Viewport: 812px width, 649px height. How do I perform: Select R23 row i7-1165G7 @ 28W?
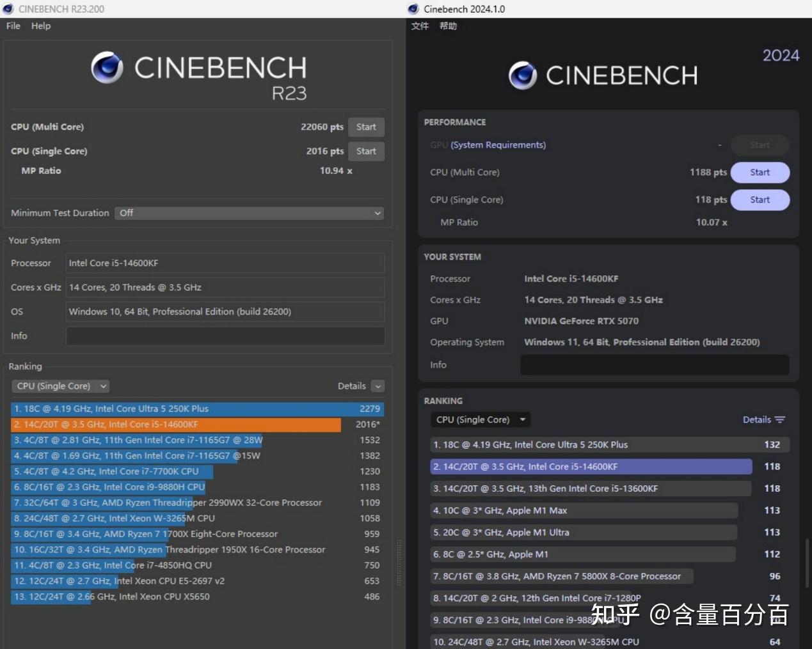pyautogui.click(x=198, y=440)
